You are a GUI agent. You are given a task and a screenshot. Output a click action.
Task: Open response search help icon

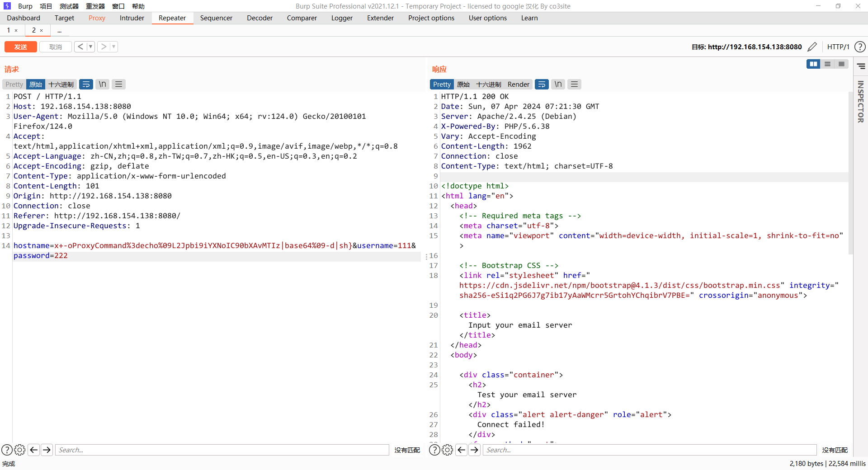point(434,450)
